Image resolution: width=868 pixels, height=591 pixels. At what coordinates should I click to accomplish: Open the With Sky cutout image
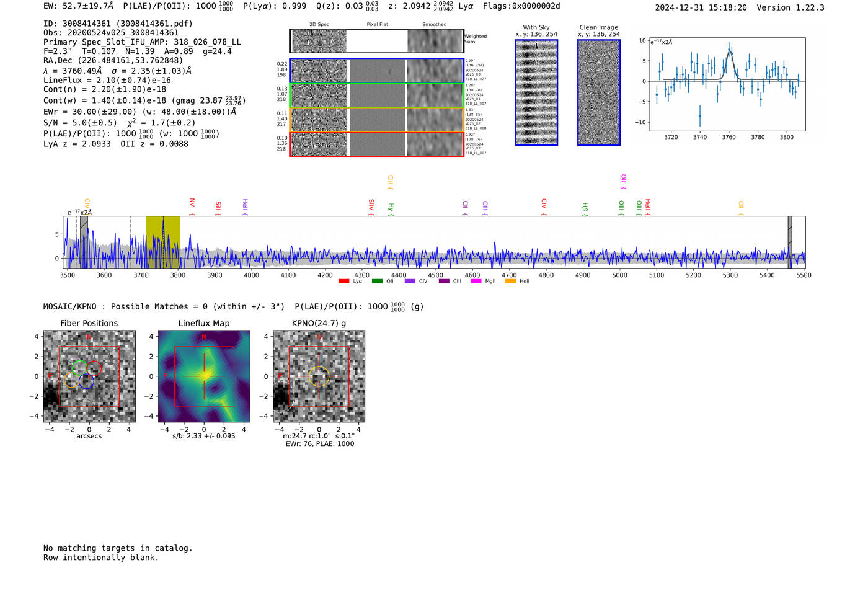(x=536, y=92)
